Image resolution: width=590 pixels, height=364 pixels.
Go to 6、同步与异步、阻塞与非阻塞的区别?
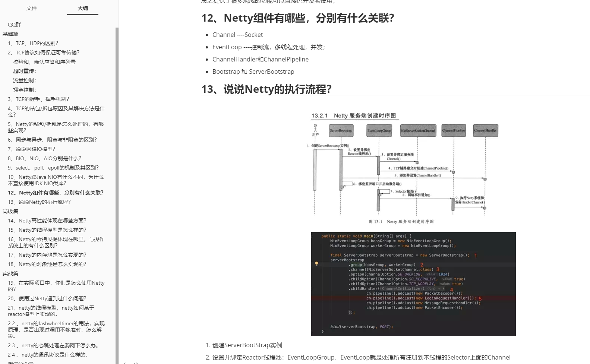click(52, 140)
